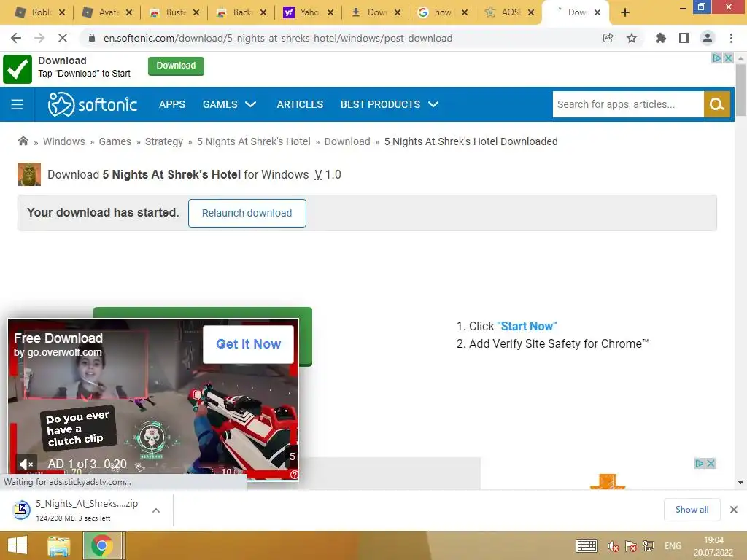Click the Softonic search input field
The width and height of the screenshot is (747, 560).
[628, 104]
